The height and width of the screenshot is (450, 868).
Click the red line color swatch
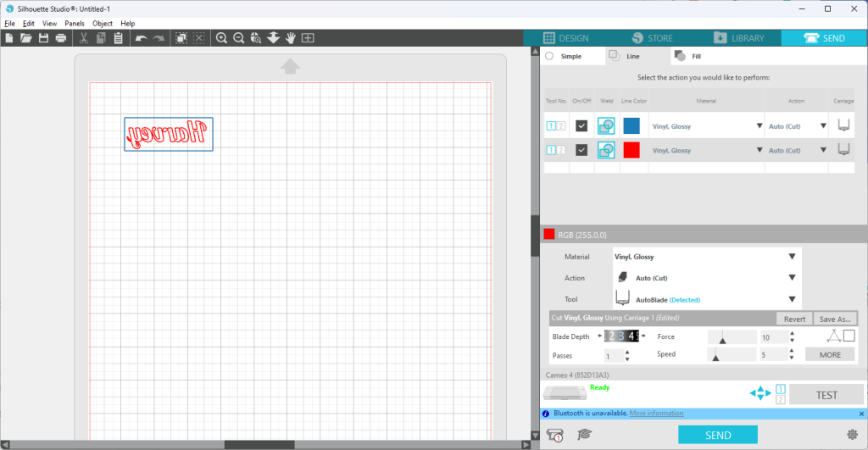(632, 150)
